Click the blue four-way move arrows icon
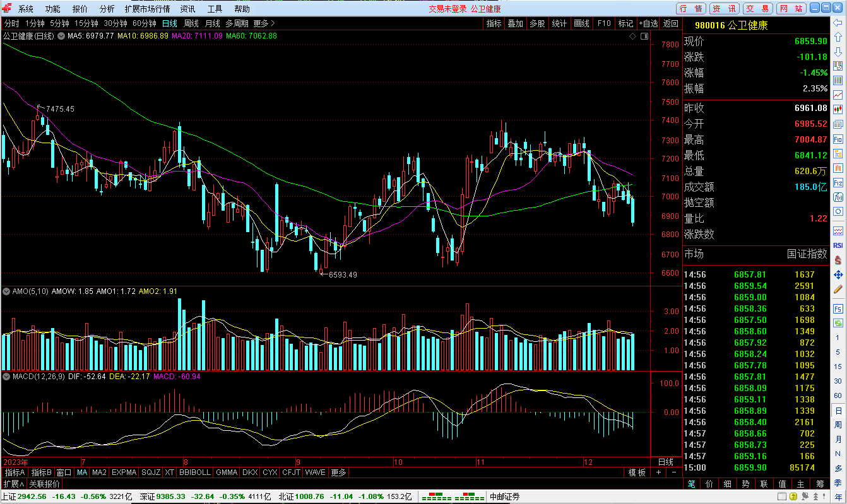The image size is (847, 504). pos(838,275)
